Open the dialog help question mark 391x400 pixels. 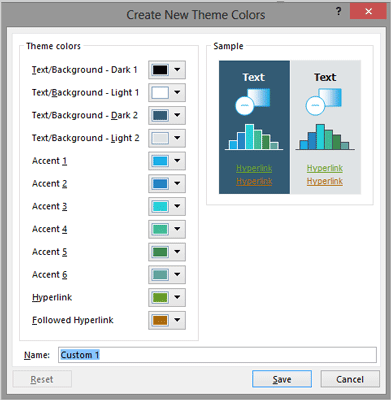339,12
